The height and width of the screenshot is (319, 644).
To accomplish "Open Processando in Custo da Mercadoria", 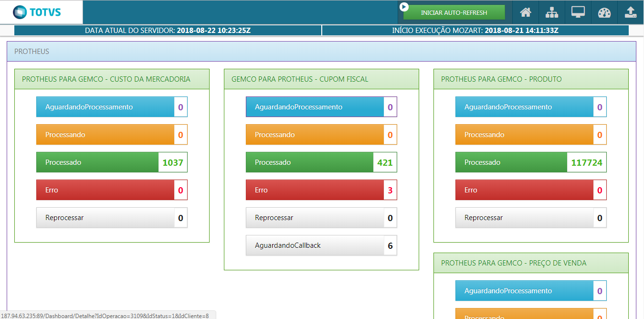I will [112, 135].
